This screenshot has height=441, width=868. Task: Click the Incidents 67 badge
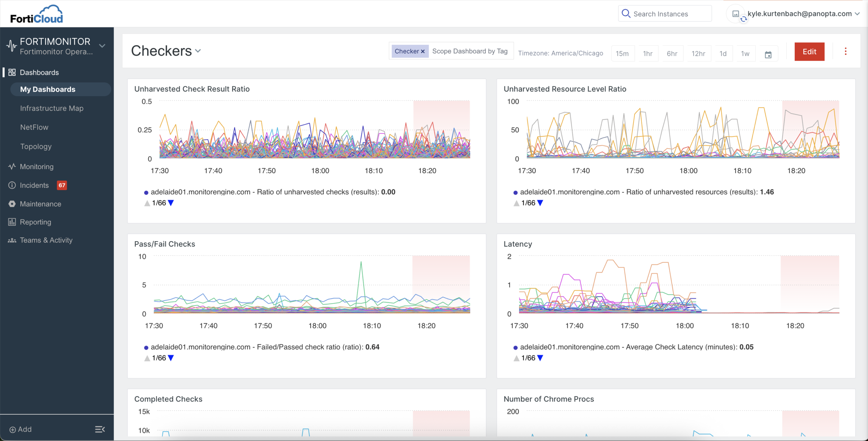[62, 185]
